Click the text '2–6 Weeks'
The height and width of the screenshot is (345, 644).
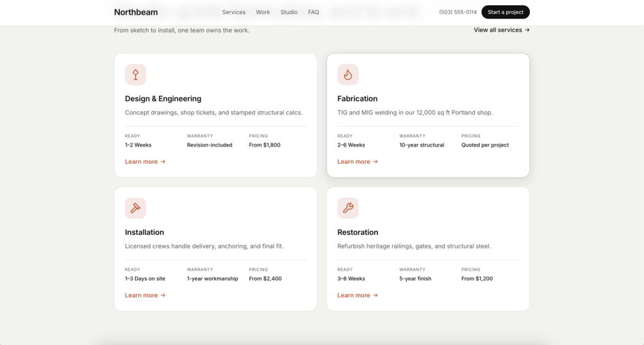point(351,145)
